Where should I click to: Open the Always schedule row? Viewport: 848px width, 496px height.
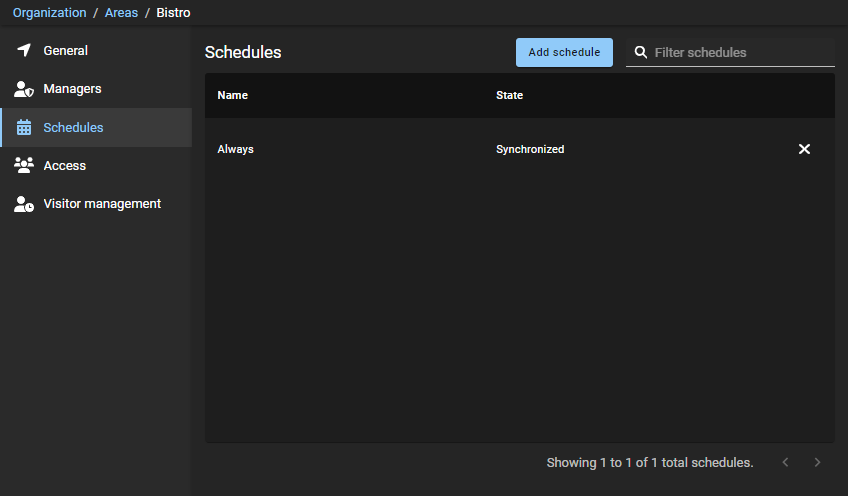[x=236, y=149]
